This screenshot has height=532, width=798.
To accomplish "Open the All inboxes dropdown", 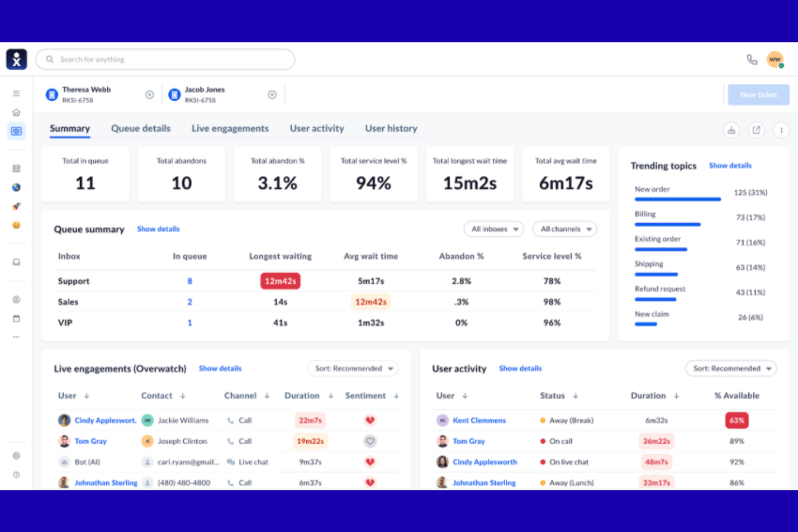I will pos(493,229).
